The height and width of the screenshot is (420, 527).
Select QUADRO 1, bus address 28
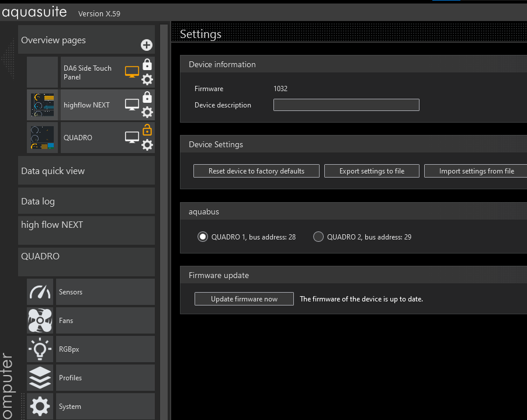[203, 237]
